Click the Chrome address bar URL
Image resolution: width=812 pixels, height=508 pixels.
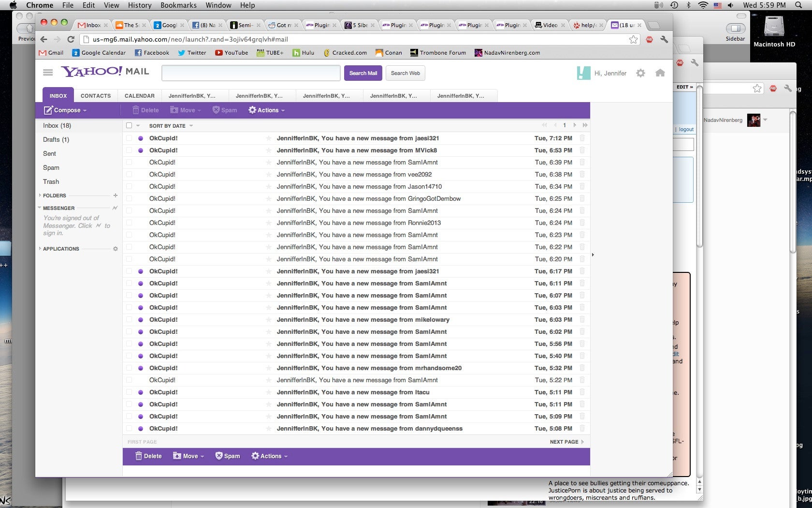click(x=190, y=40)
